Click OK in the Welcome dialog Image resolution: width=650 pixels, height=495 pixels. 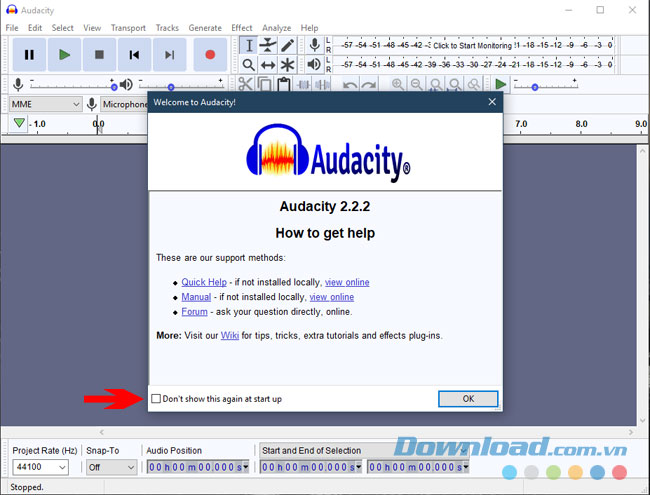(x=468, y=399)
